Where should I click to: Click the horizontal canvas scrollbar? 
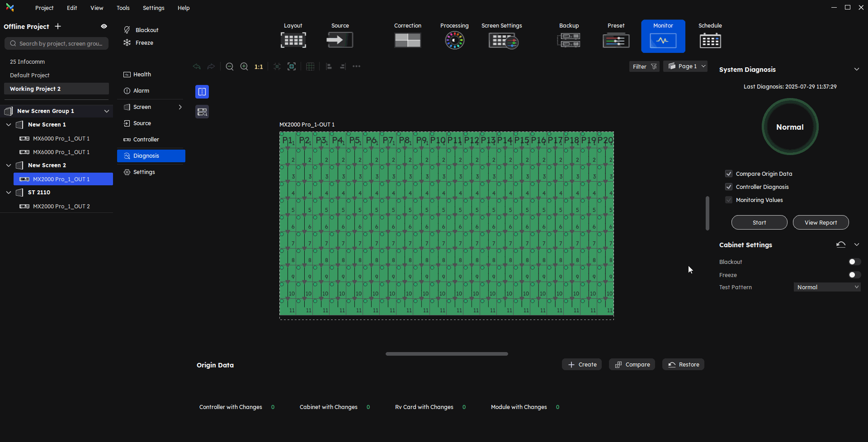(x=447, y=354)
